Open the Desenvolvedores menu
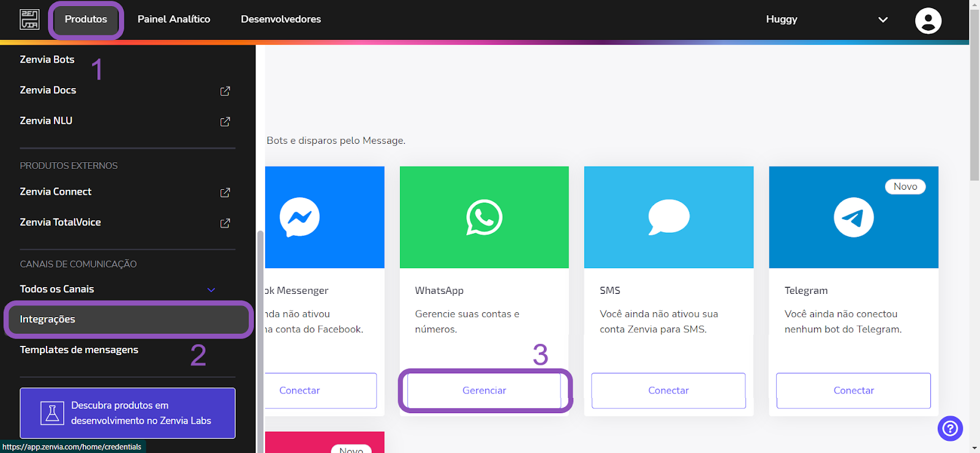 click(281, 19)
